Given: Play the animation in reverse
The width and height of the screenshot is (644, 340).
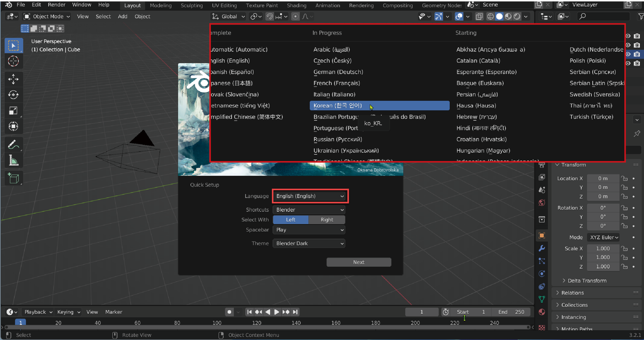Looking at the screenshot, I should [268, 312].
